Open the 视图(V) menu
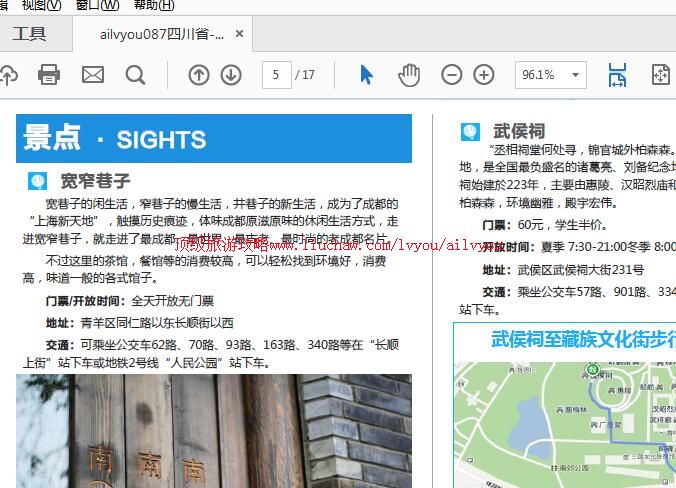Screen dimensions: 676x488 [x=41, y=5]
